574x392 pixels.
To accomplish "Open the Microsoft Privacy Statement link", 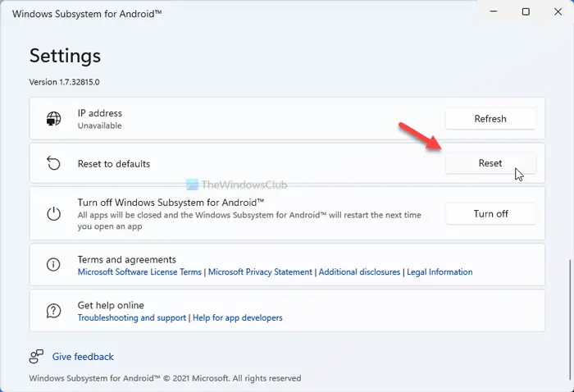I will (260, 272).
